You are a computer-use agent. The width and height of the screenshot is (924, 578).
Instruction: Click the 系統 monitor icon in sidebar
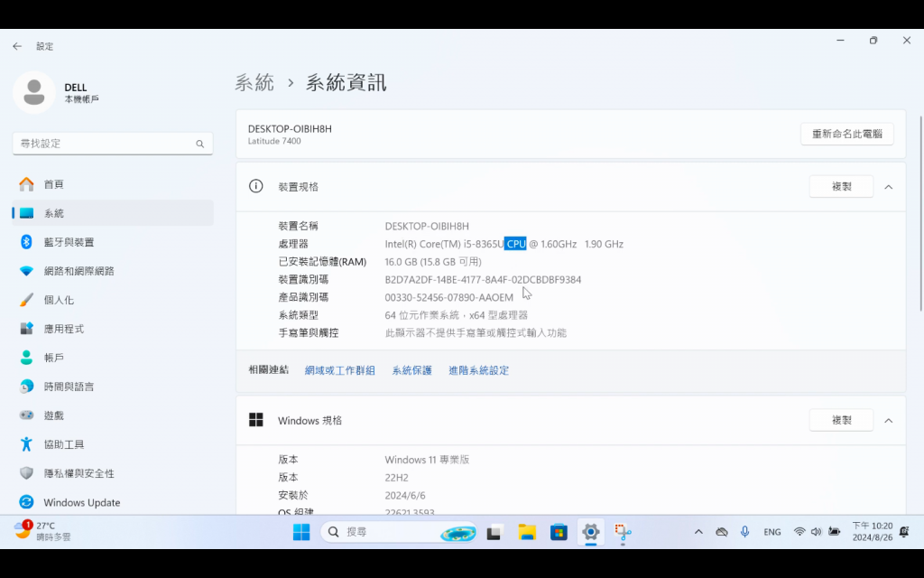click(x=26, y=213)
